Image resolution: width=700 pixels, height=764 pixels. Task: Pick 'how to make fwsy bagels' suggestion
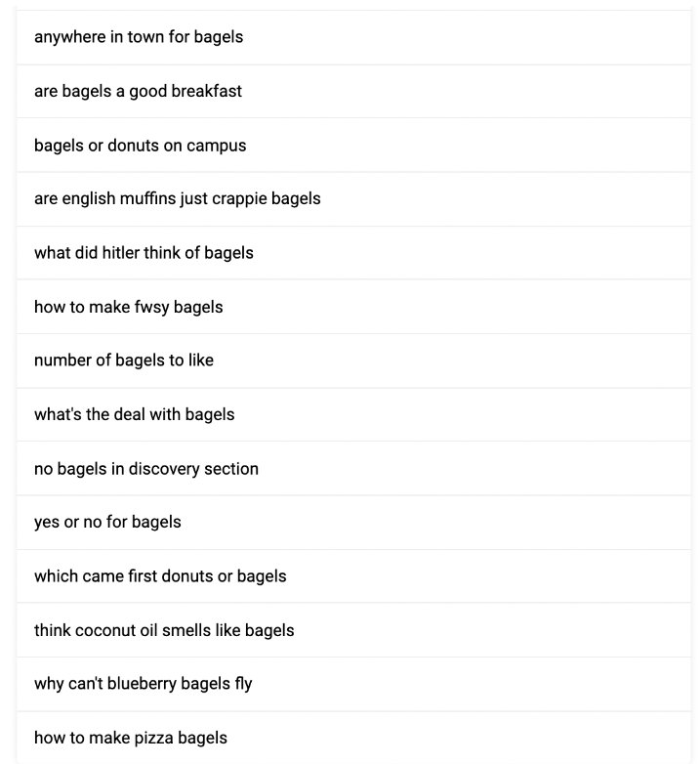pos(128,307)
